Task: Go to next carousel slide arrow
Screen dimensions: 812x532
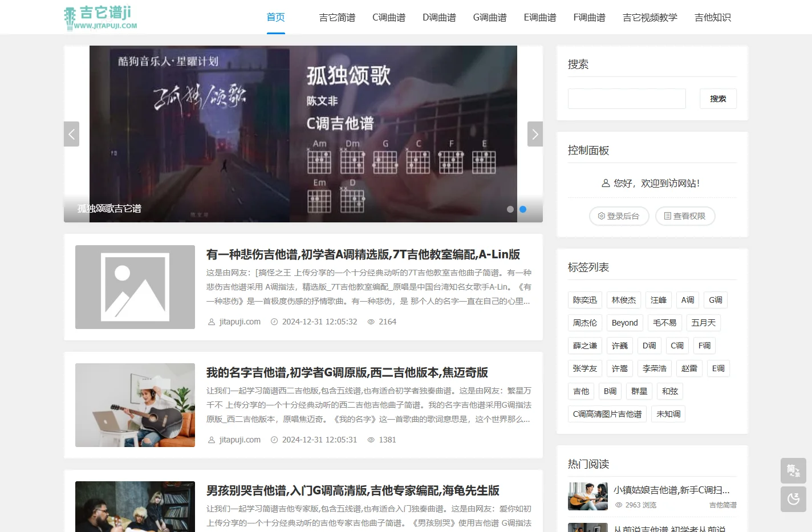Action: click(x=535, y=134)
